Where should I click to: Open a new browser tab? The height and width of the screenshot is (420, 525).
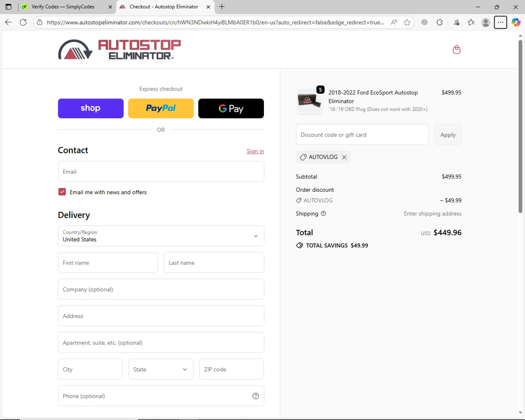click(x=222, y=7)
